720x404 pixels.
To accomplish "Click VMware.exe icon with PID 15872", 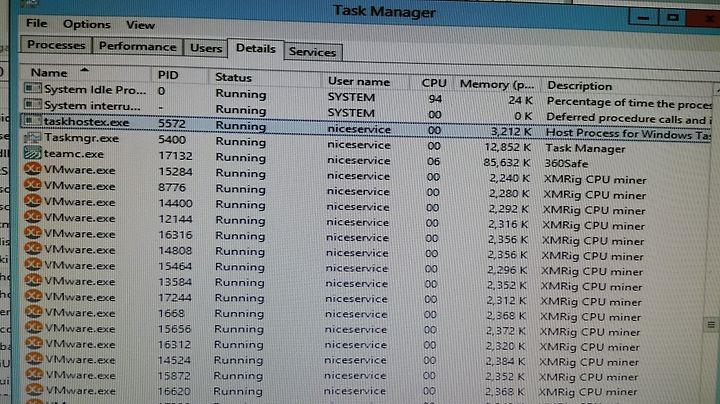I will [x=34, y=374].
